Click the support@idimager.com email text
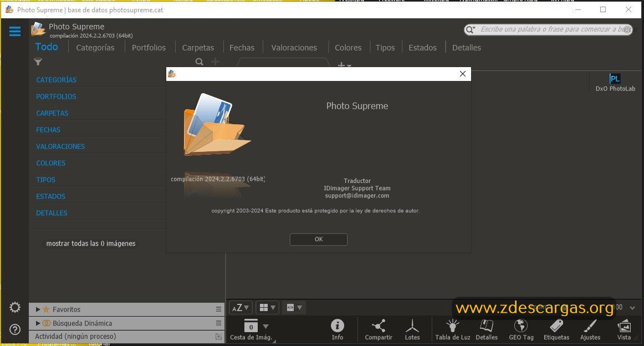 coord(357,196)
